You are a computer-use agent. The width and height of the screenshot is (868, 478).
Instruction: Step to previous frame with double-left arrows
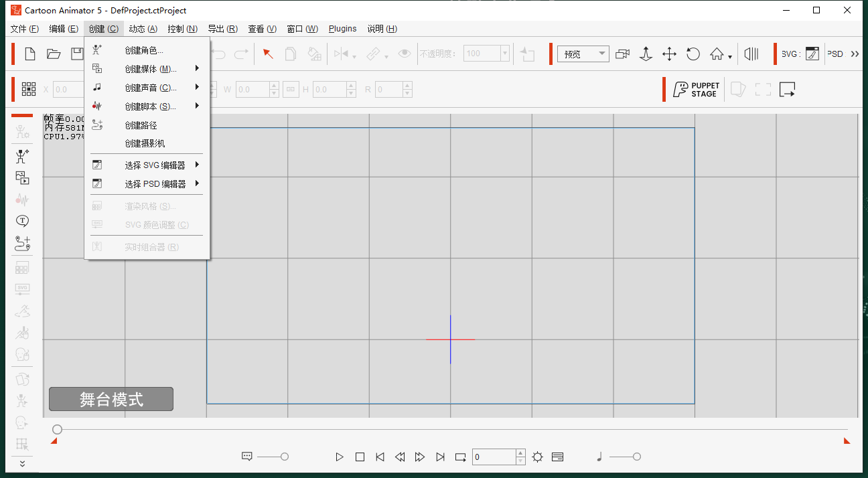coord(400,457)
